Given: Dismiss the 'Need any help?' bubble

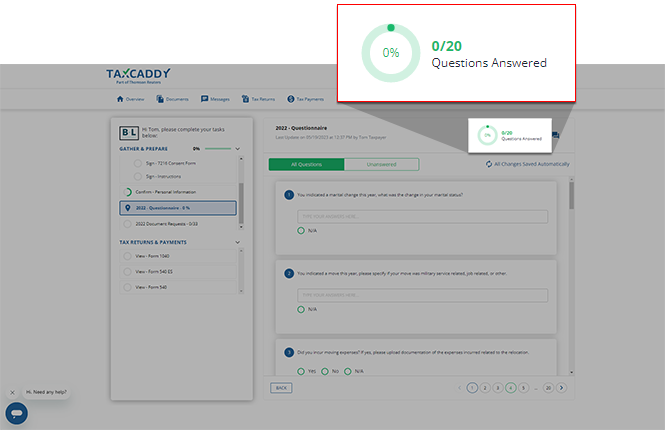Looking at the screenshot, I should tap(12, 393).
